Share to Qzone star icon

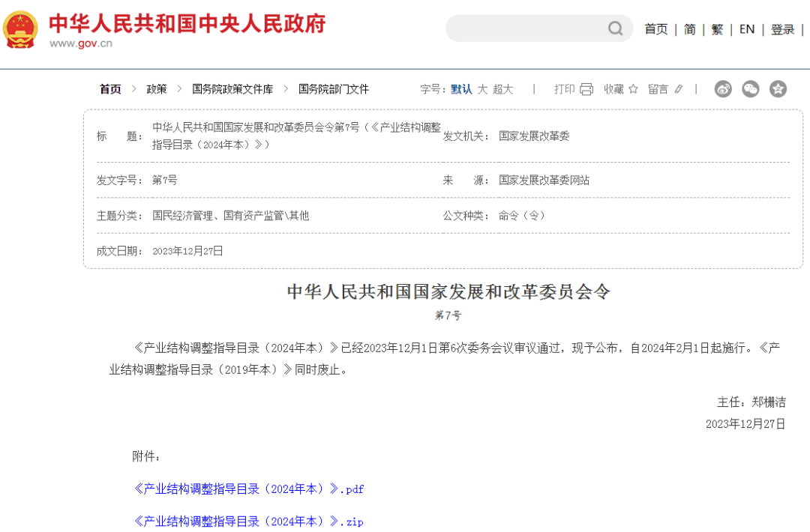[x=778, y=89]
